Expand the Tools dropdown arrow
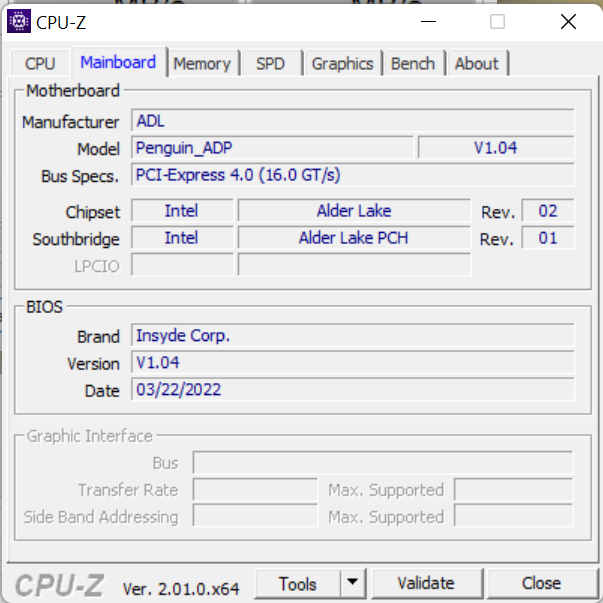 point(353,584)
